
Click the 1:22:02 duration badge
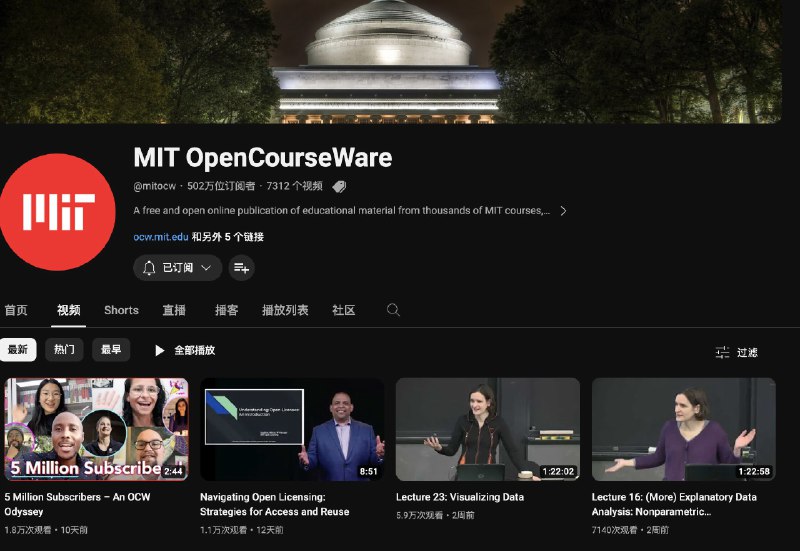(558, 471)
